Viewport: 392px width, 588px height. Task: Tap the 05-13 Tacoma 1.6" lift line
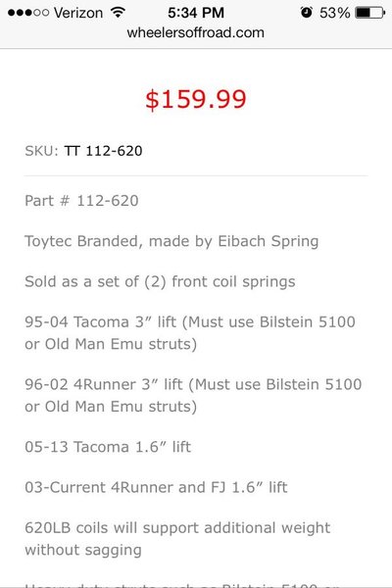[108, 447]
